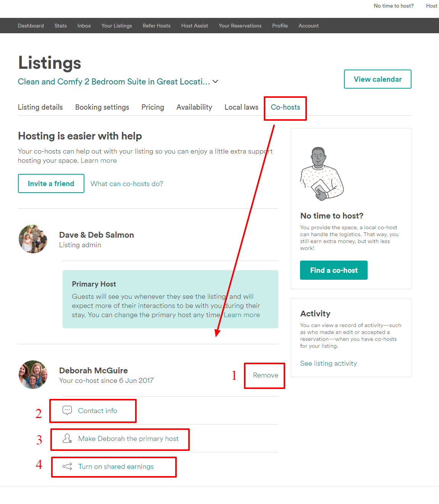Image resolution: width=439 pixels, height=504 pixels.
Task: Open Host Assist from the navigation bar
Action: click(194, 26)
